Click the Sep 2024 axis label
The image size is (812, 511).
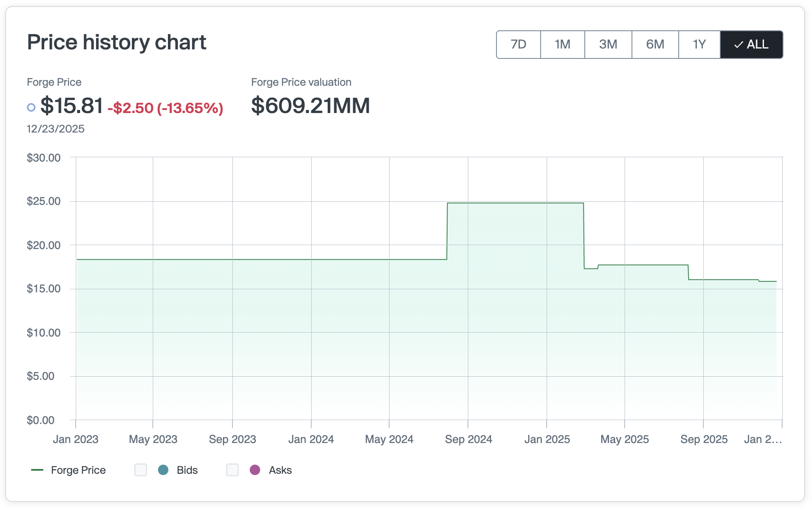pos(468,439)
